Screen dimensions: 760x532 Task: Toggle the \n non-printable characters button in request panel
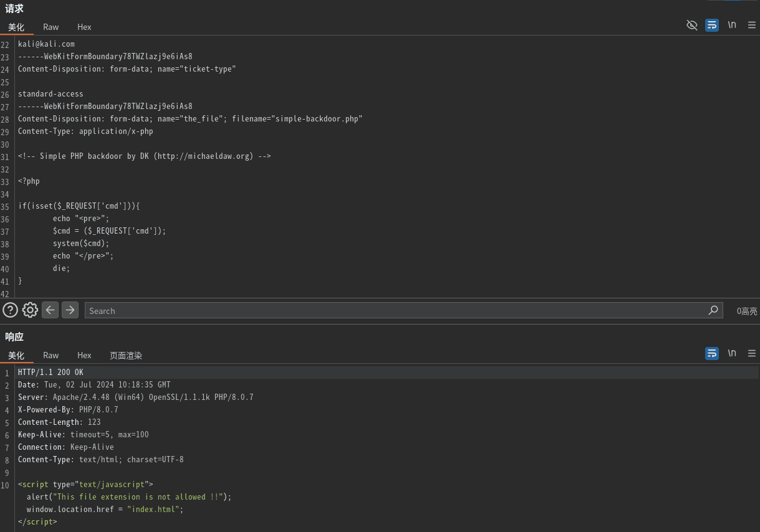(x=732, y=25)
